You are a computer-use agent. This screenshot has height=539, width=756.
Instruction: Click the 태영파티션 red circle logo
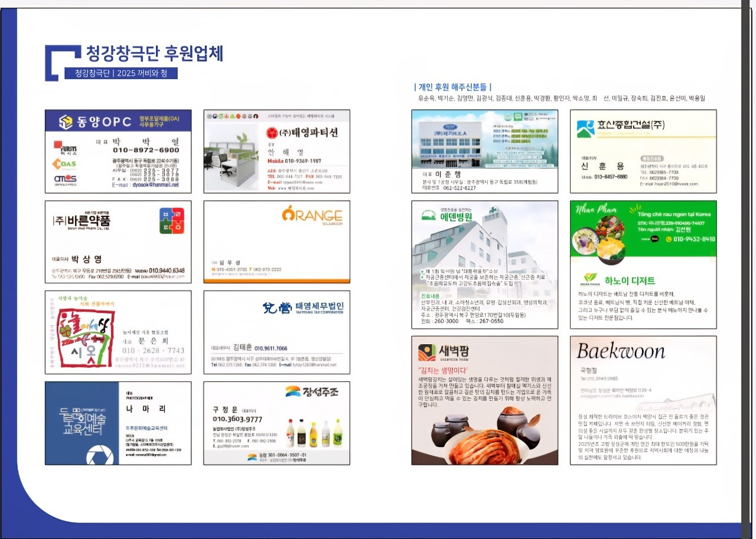(x=272, y=132)
